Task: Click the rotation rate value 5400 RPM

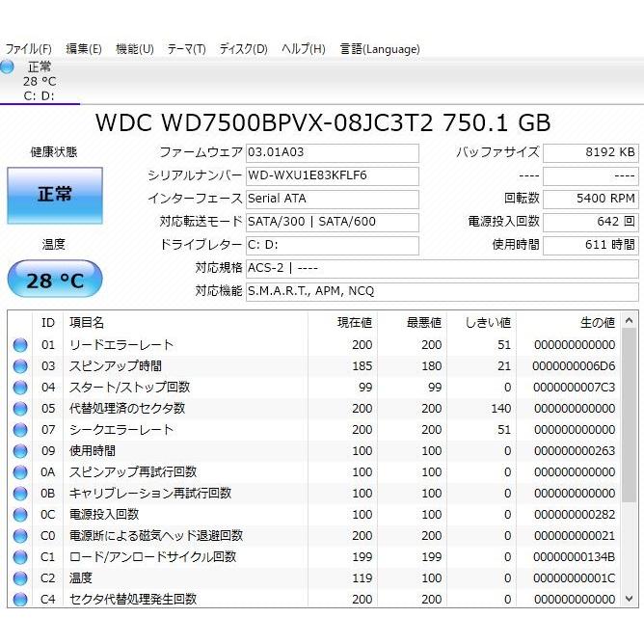Action: coord(591,199)
